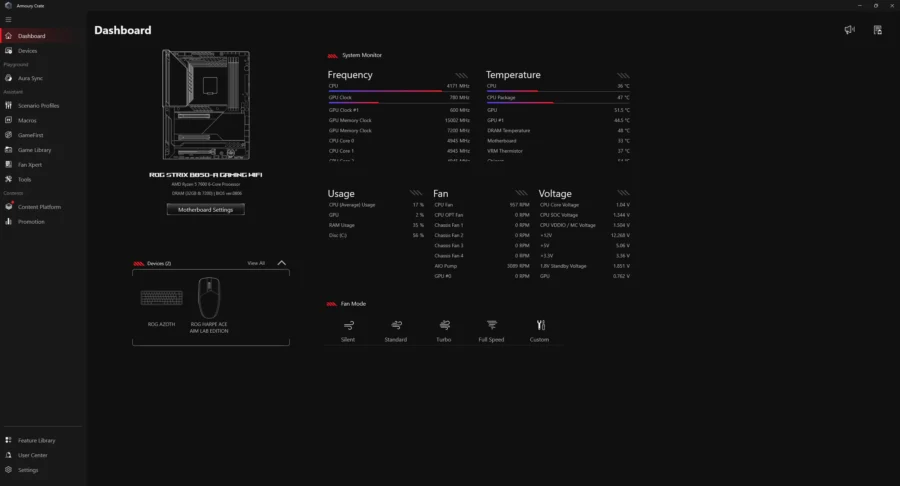The width and height of the screenshot is (900, 486).
Task: Click the CPU Package temperature bar
Action: (x=558, y=103)
